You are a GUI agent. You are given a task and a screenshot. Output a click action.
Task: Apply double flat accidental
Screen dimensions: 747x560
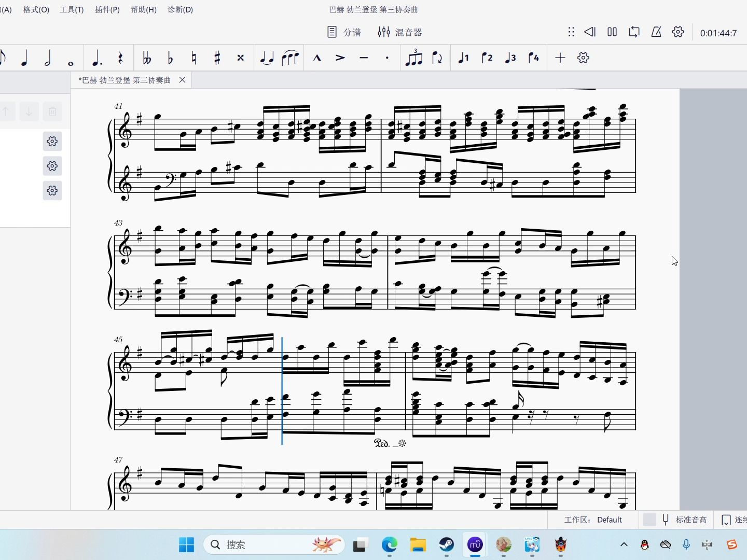(x=147, y=58)
